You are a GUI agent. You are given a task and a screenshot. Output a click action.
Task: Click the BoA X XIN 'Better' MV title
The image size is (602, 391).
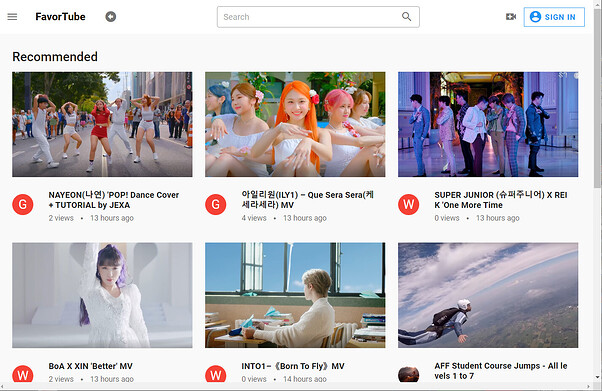point(91,366)
